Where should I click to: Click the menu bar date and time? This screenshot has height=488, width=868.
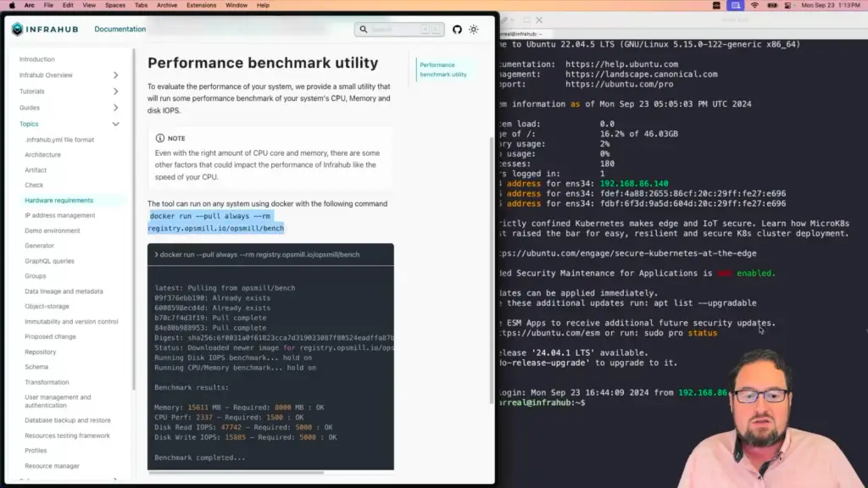pos(831,5)
